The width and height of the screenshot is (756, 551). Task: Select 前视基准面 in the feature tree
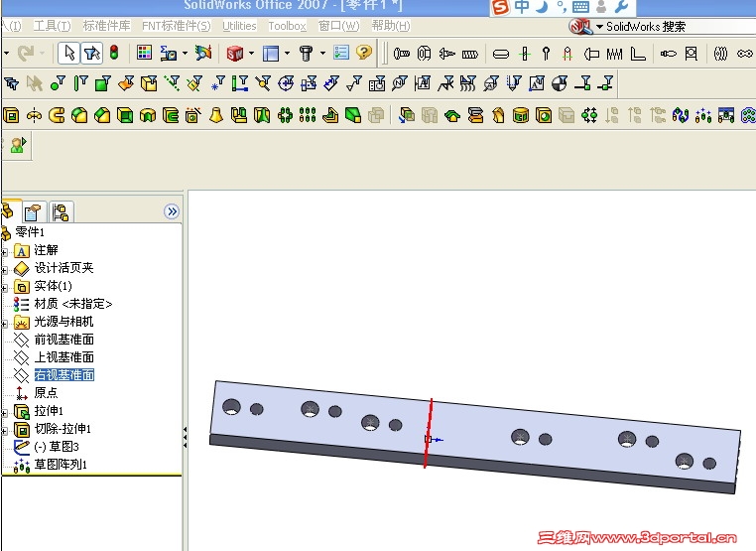tap(64, 340)
